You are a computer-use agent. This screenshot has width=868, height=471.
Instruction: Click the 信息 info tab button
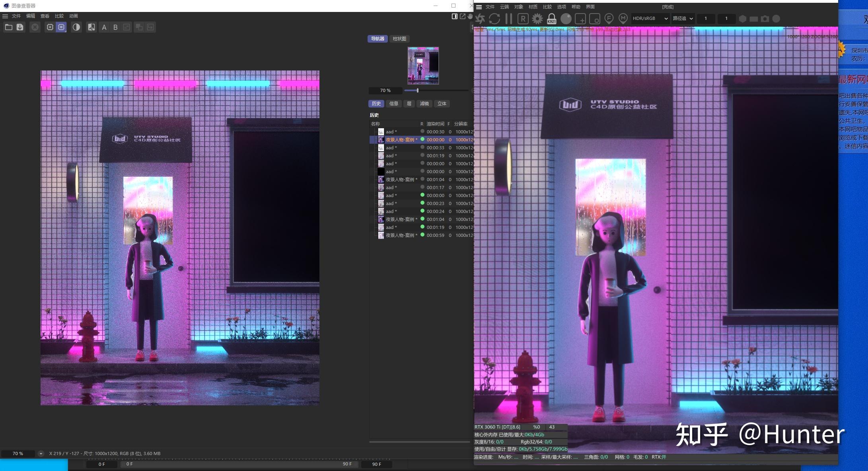point(393,104)
